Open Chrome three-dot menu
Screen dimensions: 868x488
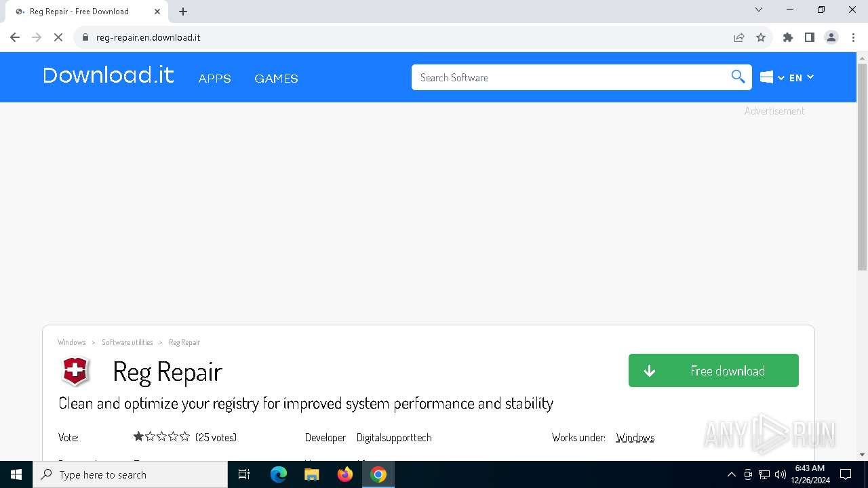(853, 37)
